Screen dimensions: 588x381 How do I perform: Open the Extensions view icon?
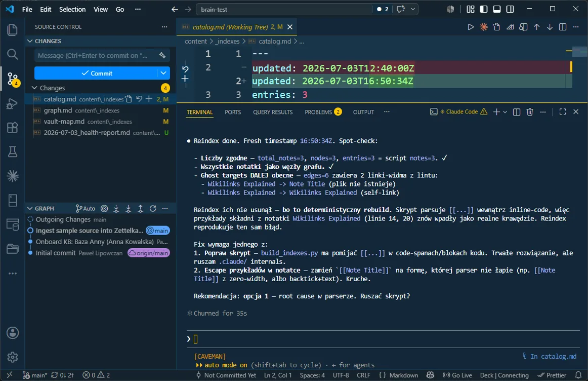point(12,128)
